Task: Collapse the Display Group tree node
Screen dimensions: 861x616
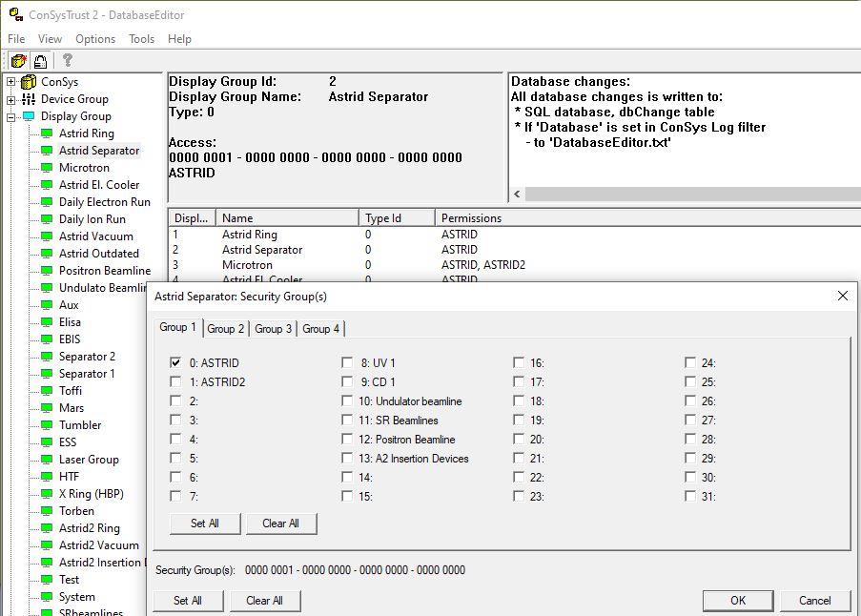Action: point(11,116)
